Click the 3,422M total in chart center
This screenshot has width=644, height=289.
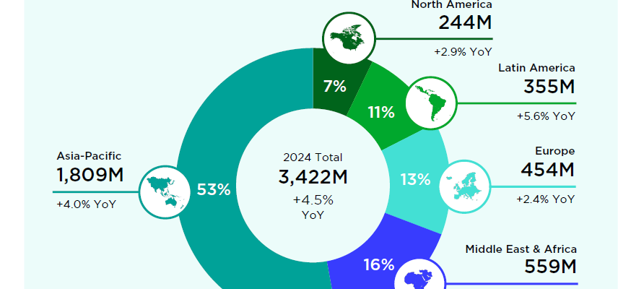313,176
